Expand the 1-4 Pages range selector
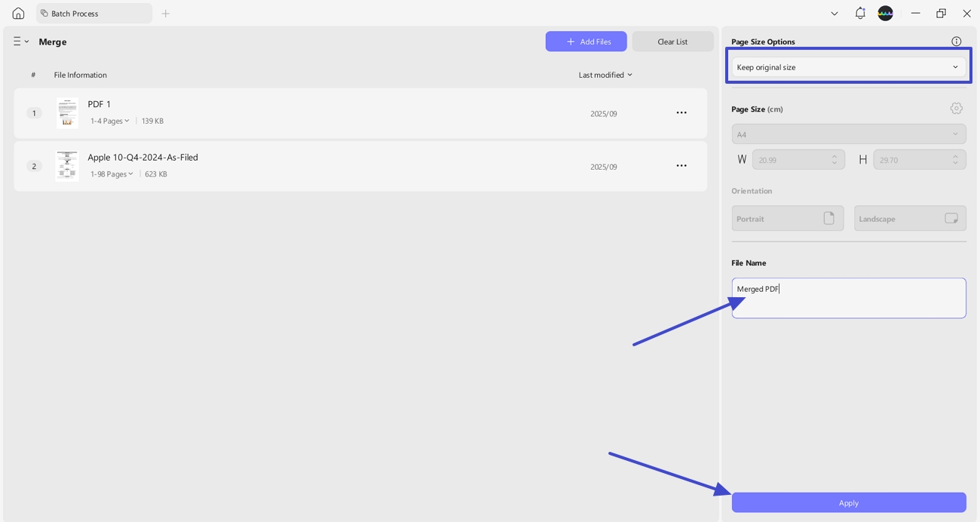 [109, 121]
